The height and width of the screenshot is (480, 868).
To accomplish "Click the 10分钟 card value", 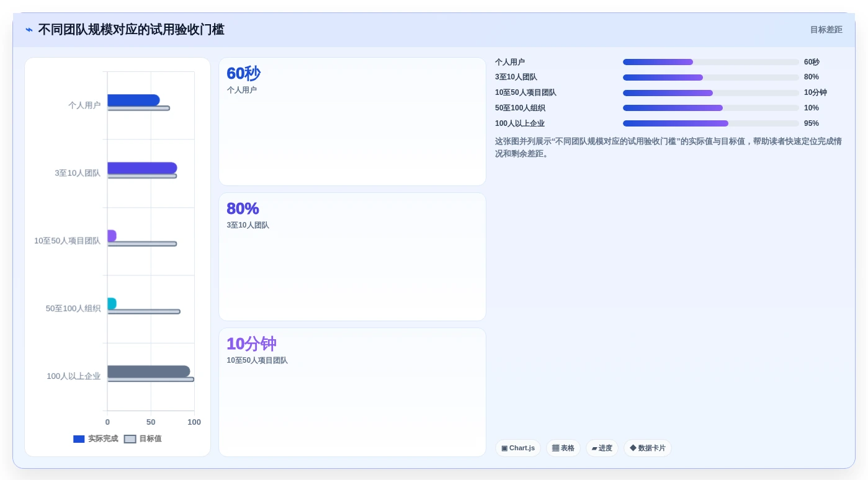I will [251, 344].
